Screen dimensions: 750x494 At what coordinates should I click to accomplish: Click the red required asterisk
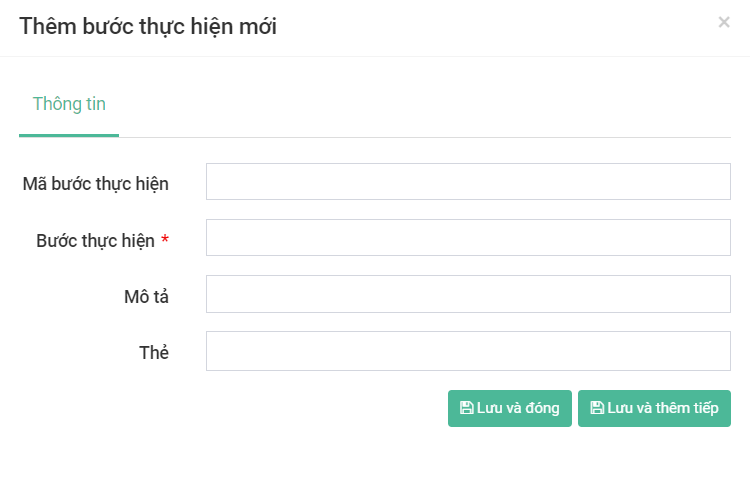[165, 241]
